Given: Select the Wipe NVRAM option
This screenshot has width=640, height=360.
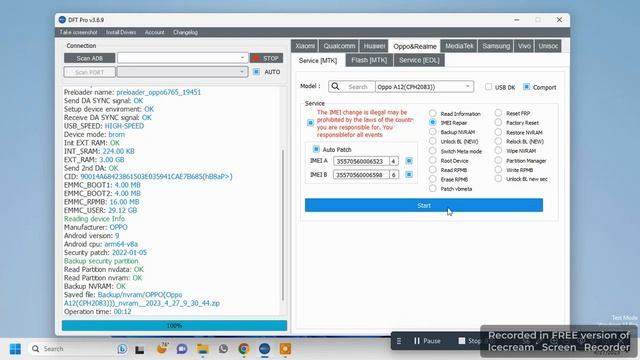Looking at the screenshot, I should point(498,151).
